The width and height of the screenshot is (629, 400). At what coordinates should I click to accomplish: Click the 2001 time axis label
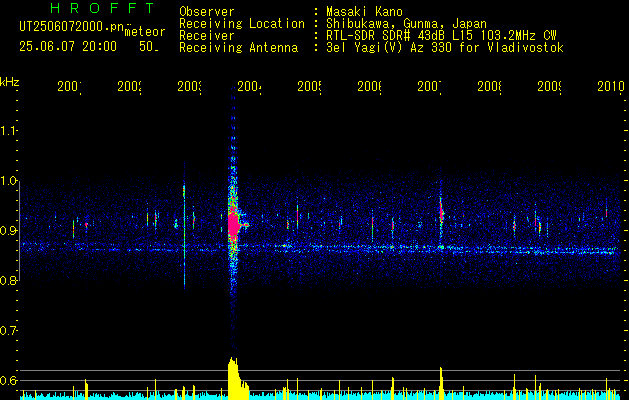pyautogui.click(x=69, y=86)
